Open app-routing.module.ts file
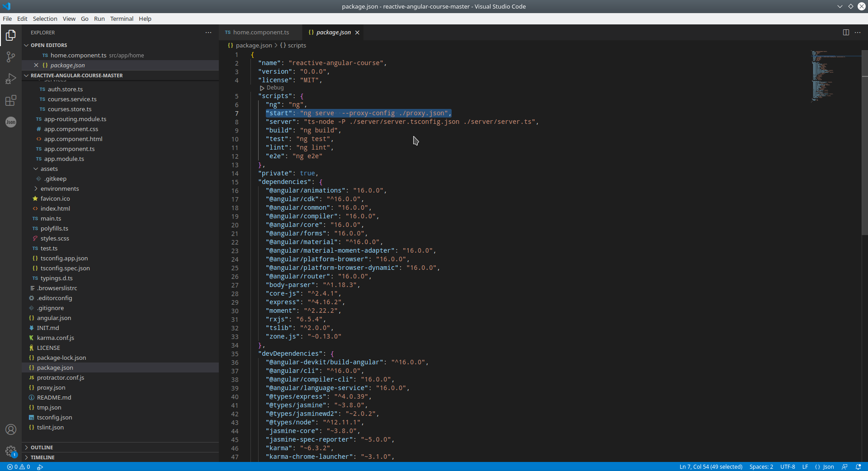868x471 pixels. tap(120, 119)
